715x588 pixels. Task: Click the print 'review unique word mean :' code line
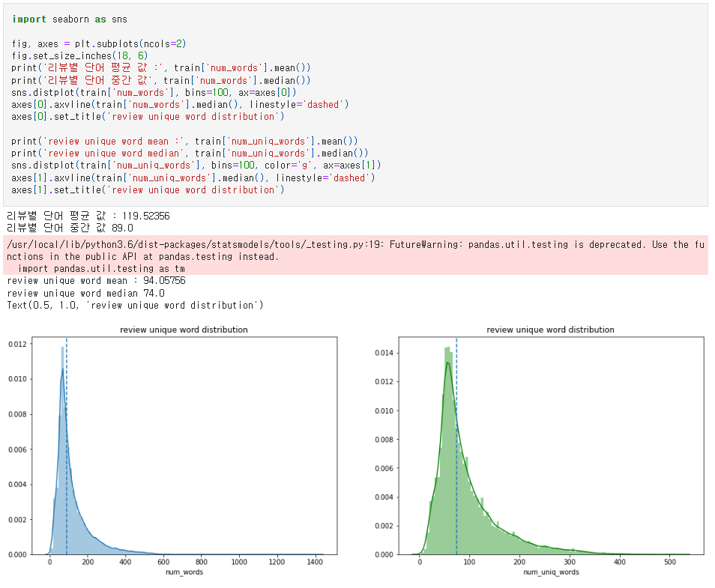click(184, 142)
